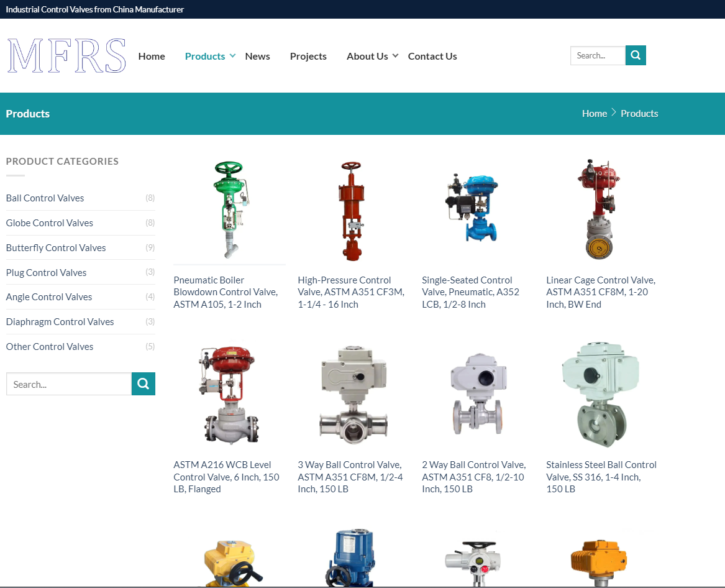Image resolution: width=725 pixels, height=588 pixels.
Task: Click the sidebar search magnifier icon
Action: pyautogui.click(x=143, y=384)
